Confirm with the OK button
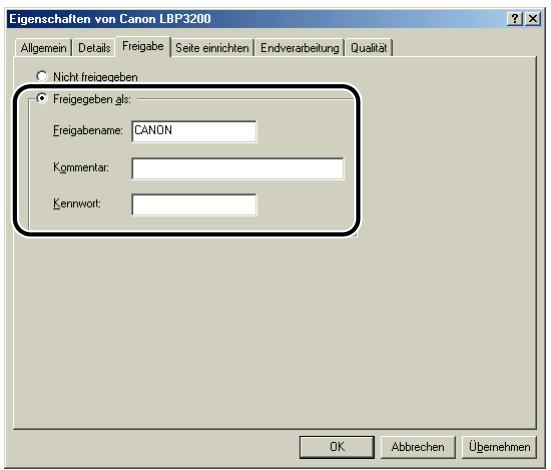The image size is (551, 470). [x=337, y=447]
